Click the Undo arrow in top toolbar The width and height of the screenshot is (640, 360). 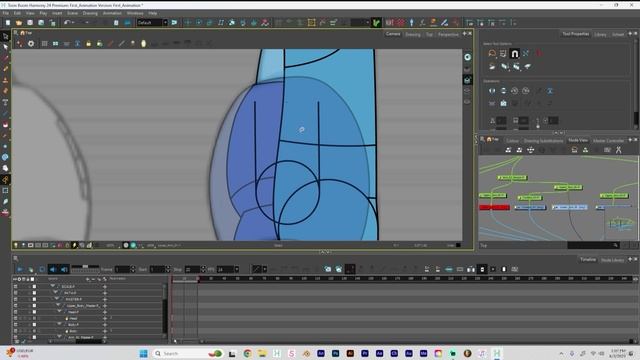(x=67, y=22)
